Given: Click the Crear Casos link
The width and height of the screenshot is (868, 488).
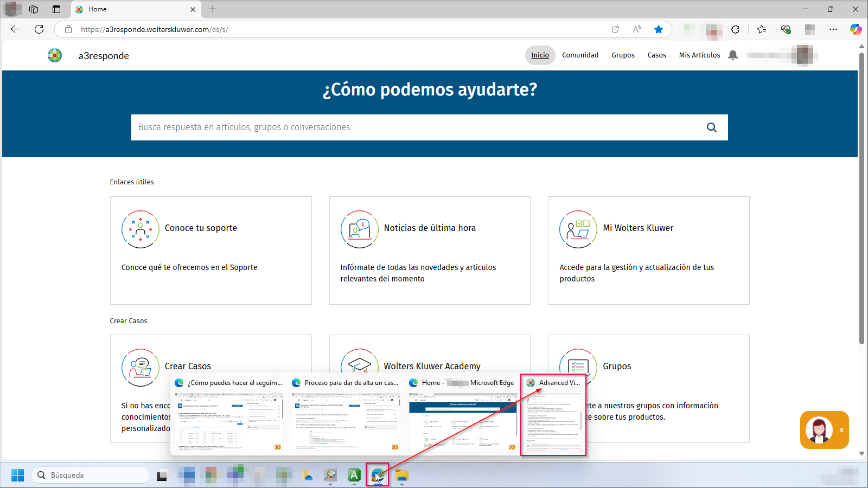Looking at the screenshot, I should (x=187, y=366).
